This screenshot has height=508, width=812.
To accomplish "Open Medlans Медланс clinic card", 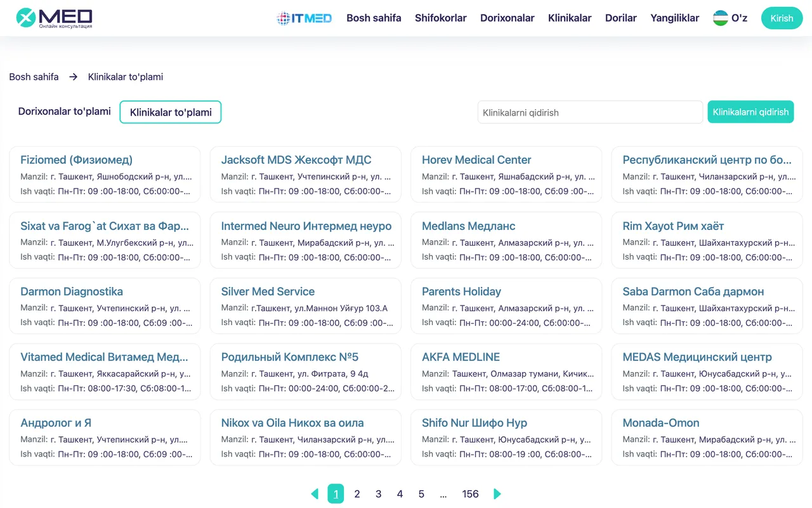I will [x=506, y=240].
